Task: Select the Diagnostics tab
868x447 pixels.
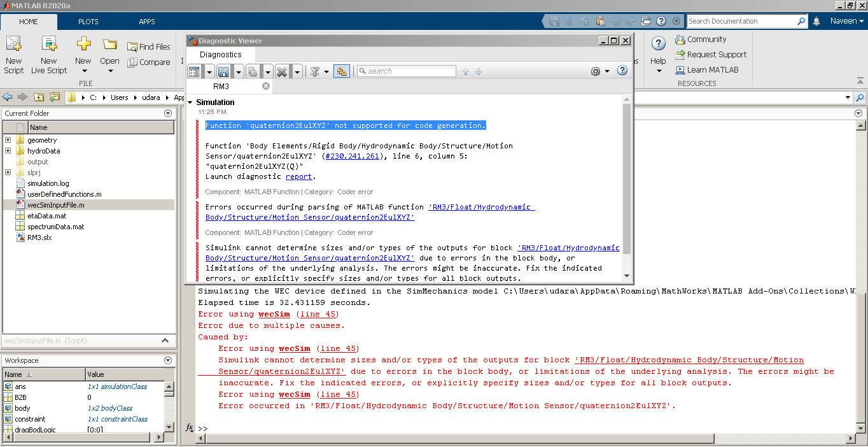Action: coord(221,55)
